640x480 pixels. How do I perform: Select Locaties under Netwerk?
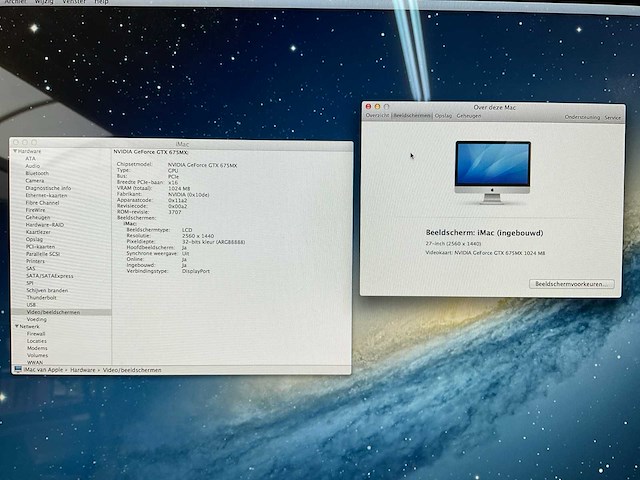pos(37,341)
